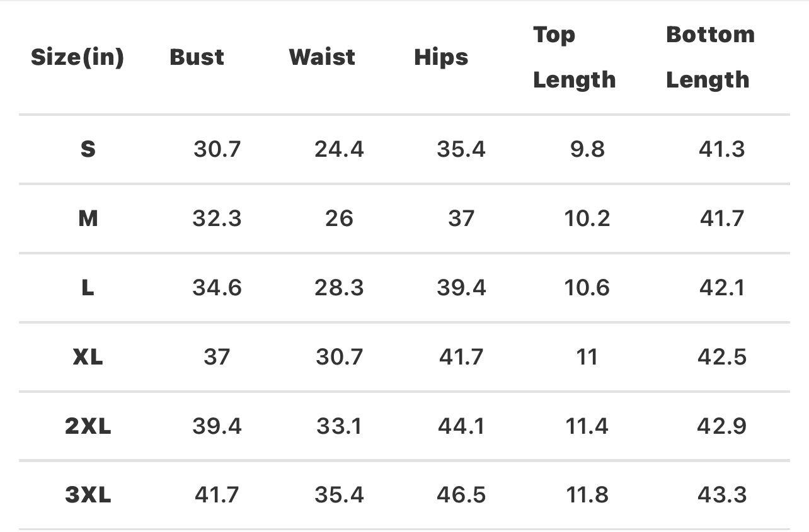Select the Bottom Length column header
This screenshot has width=809, height=532.
(x=710, y=57)
